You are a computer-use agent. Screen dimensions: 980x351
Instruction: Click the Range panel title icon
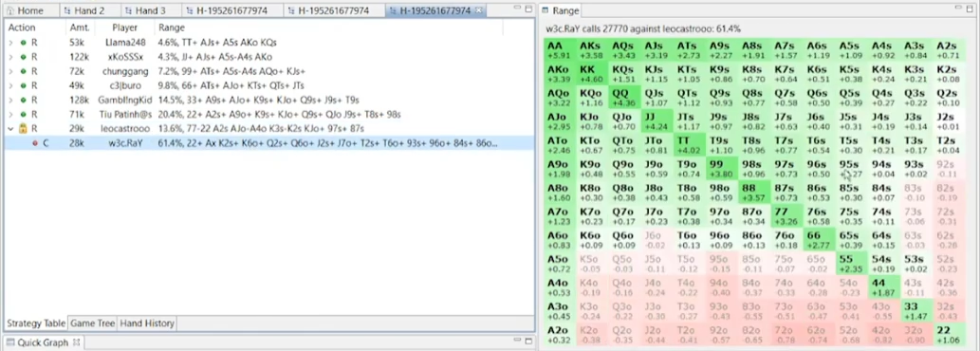pos(545,10)
